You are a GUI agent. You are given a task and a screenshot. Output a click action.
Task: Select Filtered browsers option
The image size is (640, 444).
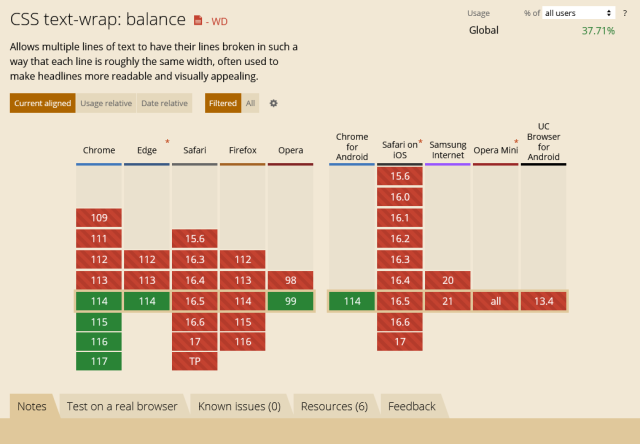(x=223, y=103)
